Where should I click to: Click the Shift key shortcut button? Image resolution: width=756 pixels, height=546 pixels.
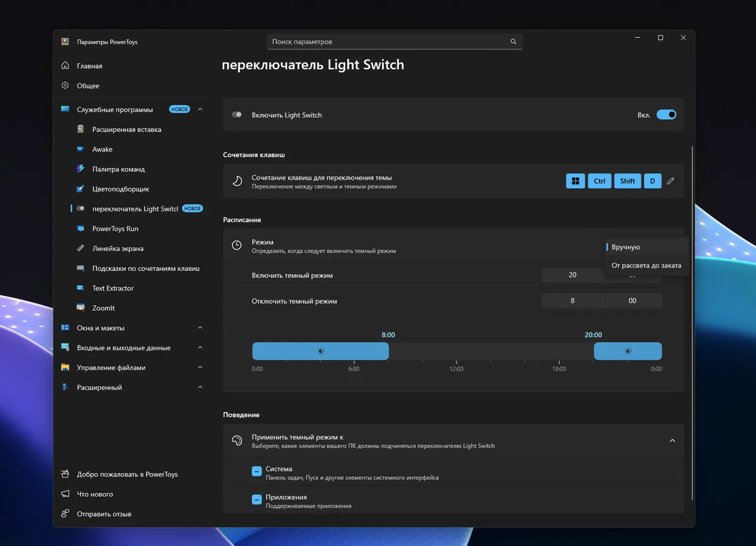[x=627, y=181]
